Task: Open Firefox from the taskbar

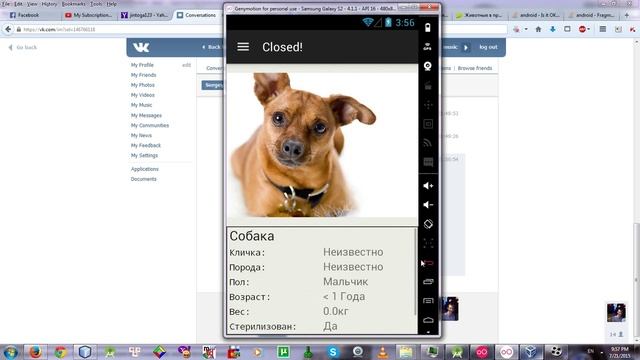Action: coord(35,352)
